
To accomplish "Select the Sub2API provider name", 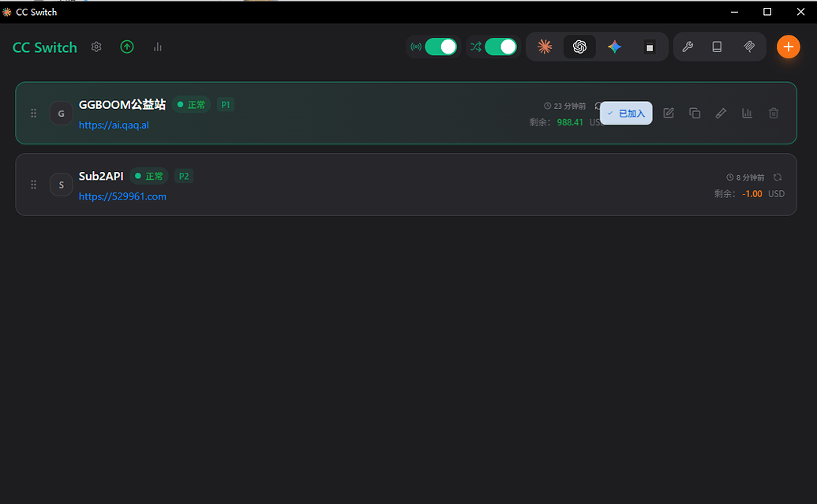I will [x=101, y=176].
